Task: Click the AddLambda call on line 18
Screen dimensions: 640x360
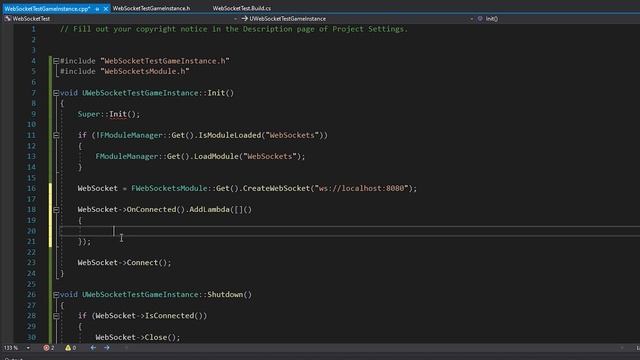Action: click(x=209, y=209)
